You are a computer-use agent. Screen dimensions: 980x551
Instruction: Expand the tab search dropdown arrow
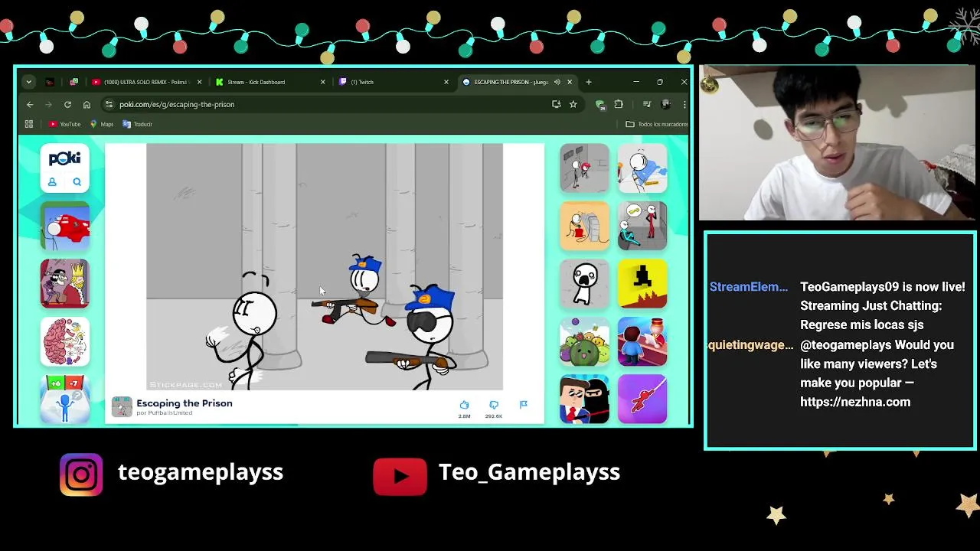tap(28, 82)
